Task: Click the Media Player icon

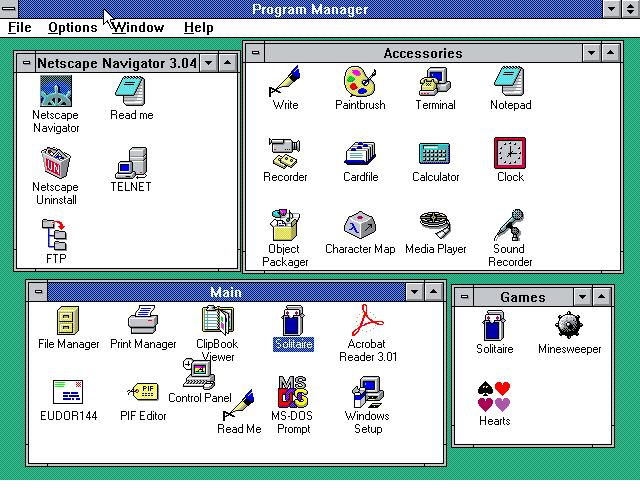Action: tap(436, 226)
